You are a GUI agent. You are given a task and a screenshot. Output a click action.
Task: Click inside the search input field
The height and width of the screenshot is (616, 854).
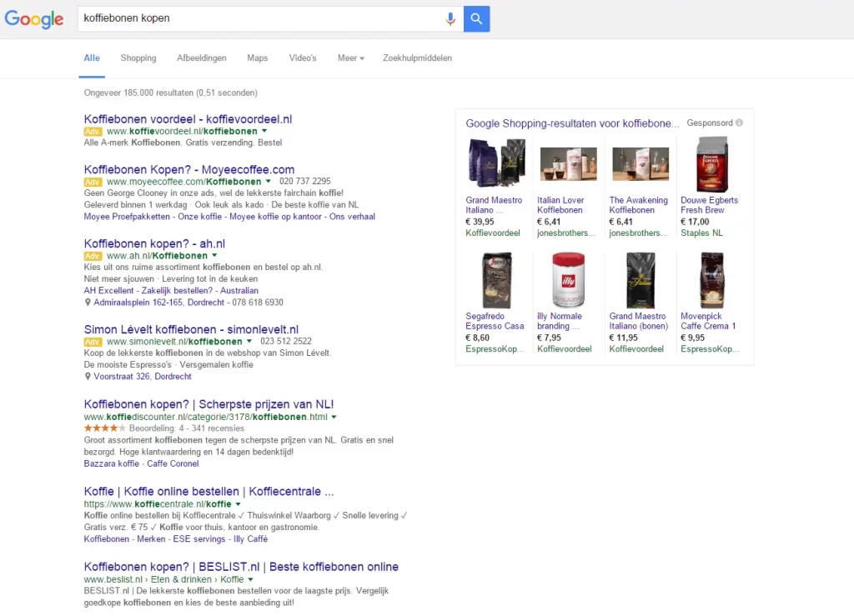click(x=259, y=18)
